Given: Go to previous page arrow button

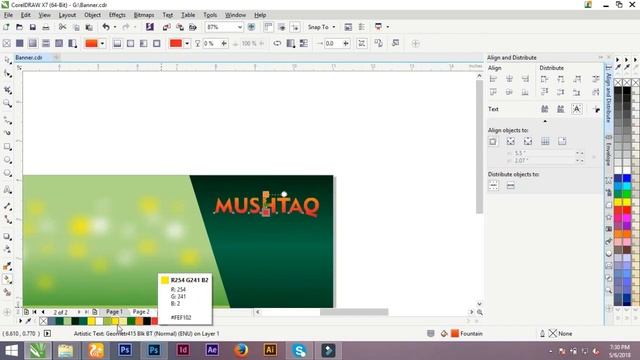Looking at the screenshot, I should point(43,312).
